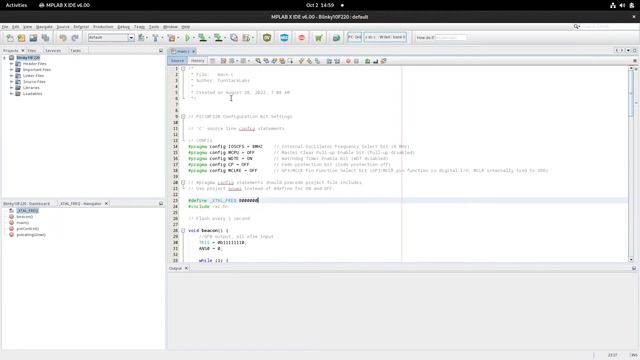Click the New File toolbar icon
Screen dimensions: 640x360
pos(9,38)
